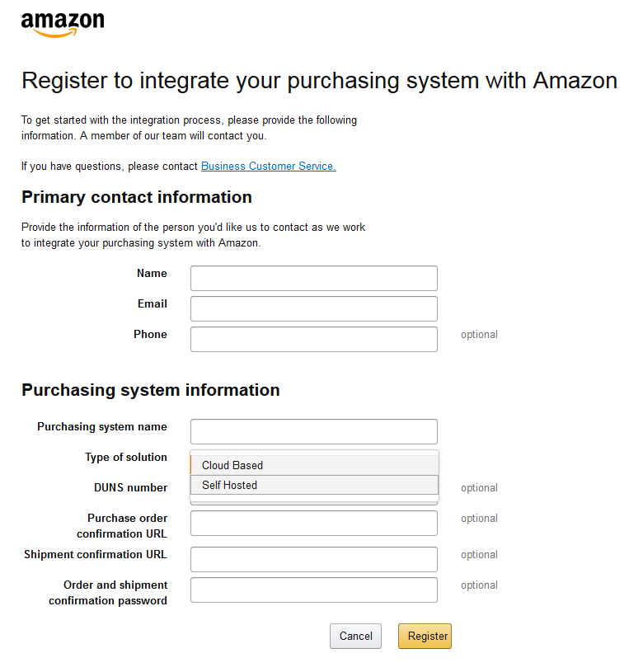
Task: Click the Purchasing system name field
Action: point(313,431)
